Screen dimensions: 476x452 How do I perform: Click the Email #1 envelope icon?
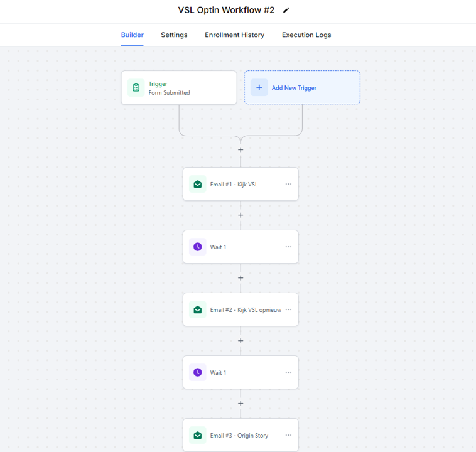tap(198, 185)
